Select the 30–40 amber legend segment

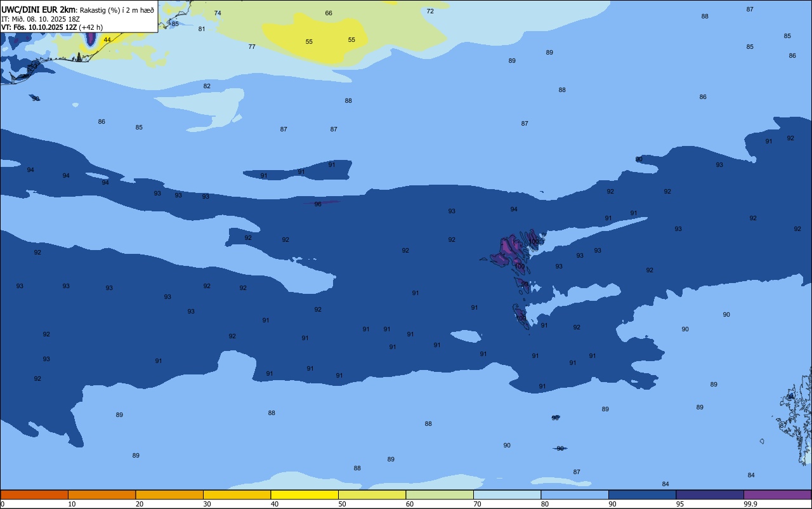[x=237, y=494]
